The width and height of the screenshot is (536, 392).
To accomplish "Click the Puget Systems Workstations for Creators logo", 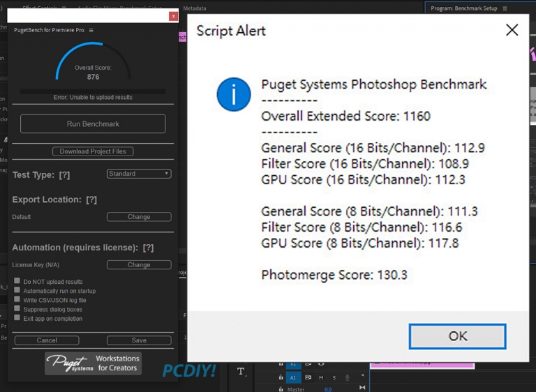I will [x=93, y=363].
